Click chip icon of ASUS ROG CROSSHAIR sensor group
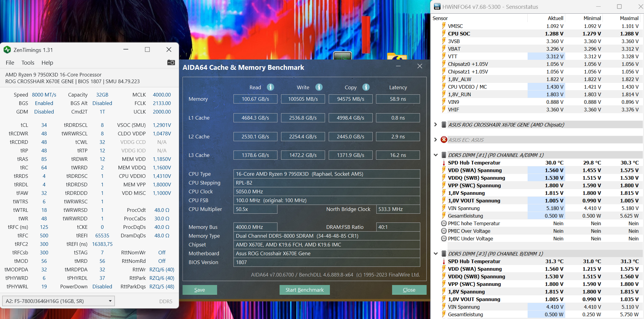 pyautogui.click(x=444, y=124)
